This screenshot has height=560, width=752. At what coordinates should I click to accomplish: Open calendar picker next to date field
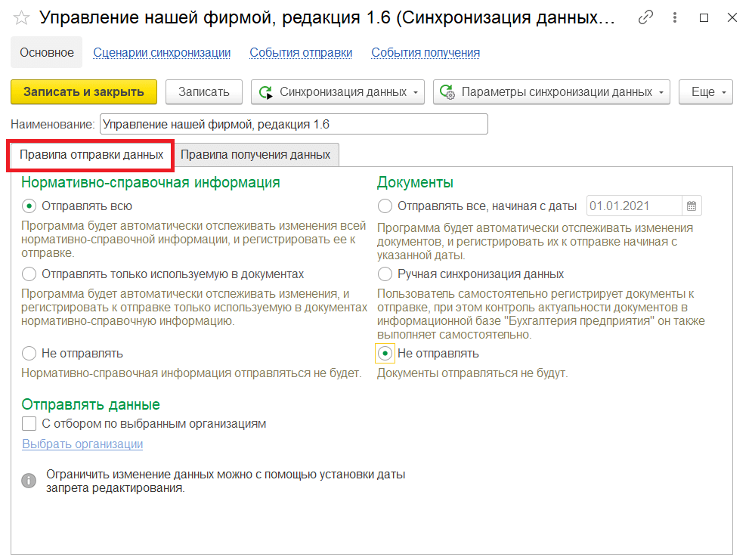tap(691, 206)
